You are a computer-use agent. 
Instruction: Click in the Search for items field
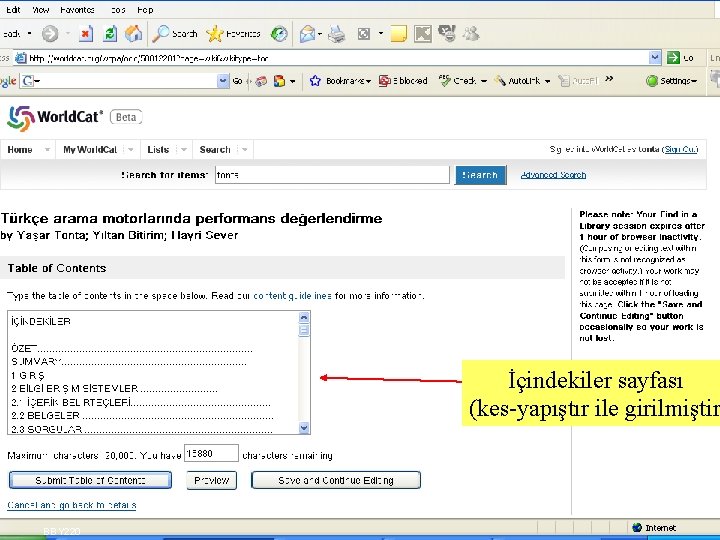[x=332, y=175]
